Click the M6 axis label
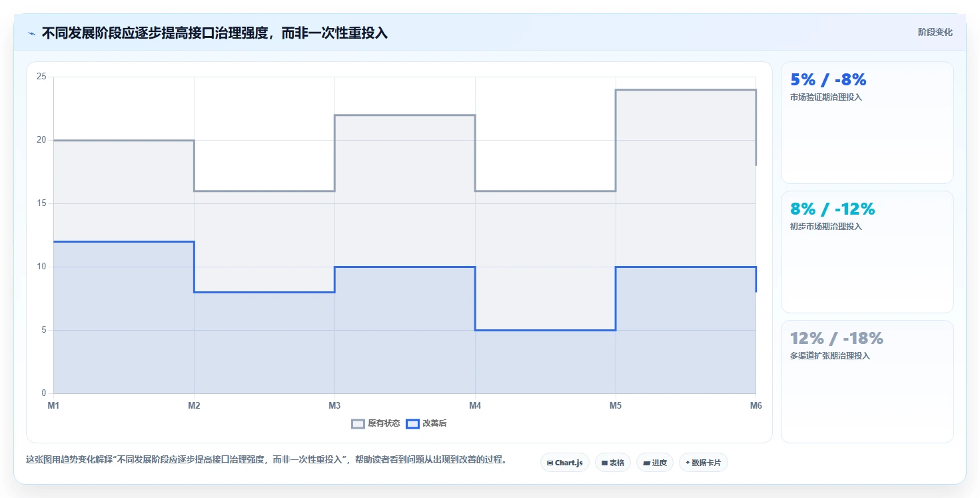 [756, 405]
